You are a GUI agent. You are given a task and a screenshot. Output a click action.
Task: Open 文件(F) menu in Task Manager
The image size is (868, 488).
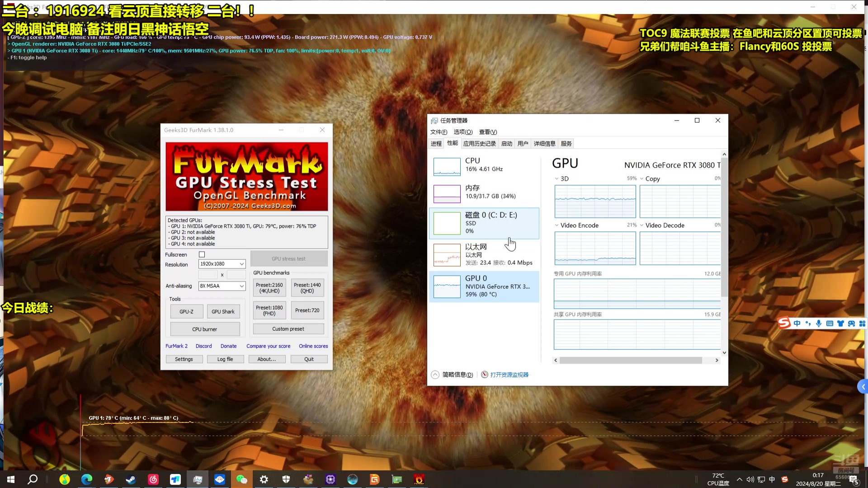point(439,132)
